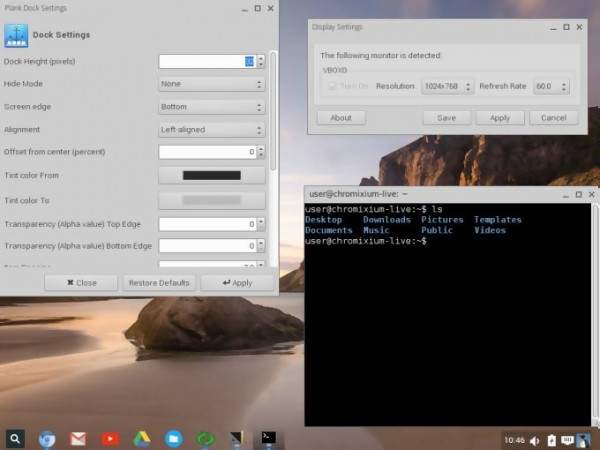Screen dimensions: 600x450
Task: Switch to Terminal via its dock icon
Action: [269, 438]
